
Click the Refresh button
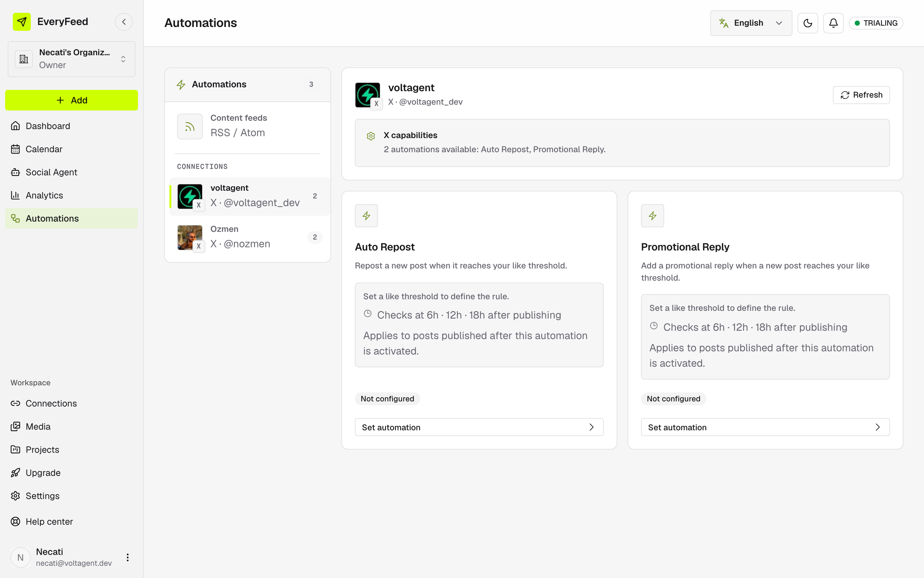click(861, 95)
